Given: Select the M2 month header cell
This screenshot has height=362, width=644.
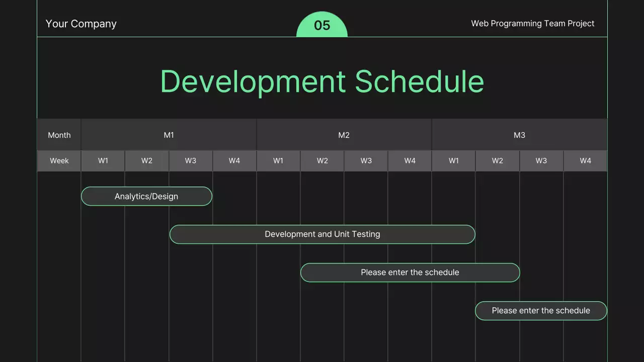Looking at the screenshot, I should click(344, 135).
